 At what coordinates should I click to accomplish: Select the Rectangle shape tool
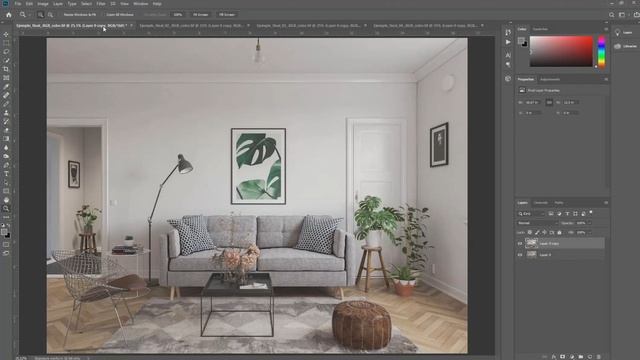click(6, 191)
